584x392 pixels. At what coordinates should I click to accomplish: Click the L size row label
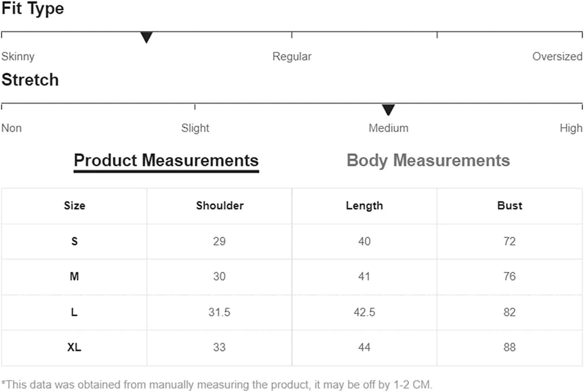(74, 312)
